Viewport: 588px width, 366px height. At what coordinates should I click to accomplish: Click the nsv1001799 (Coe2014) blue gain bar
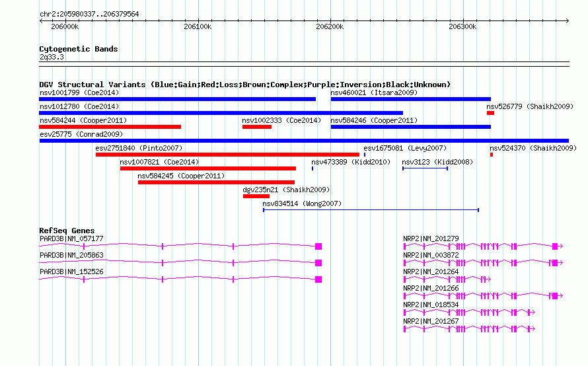pyautogui.click(x=177, y=99)
